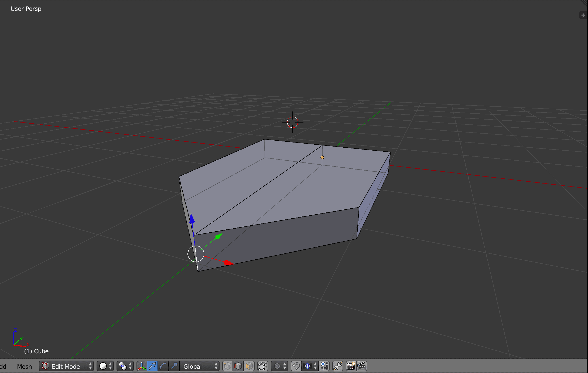The width and height of the screenshot is (588, 373).
Task: Select the translate manipulator arrow icon
Action: 152,366
